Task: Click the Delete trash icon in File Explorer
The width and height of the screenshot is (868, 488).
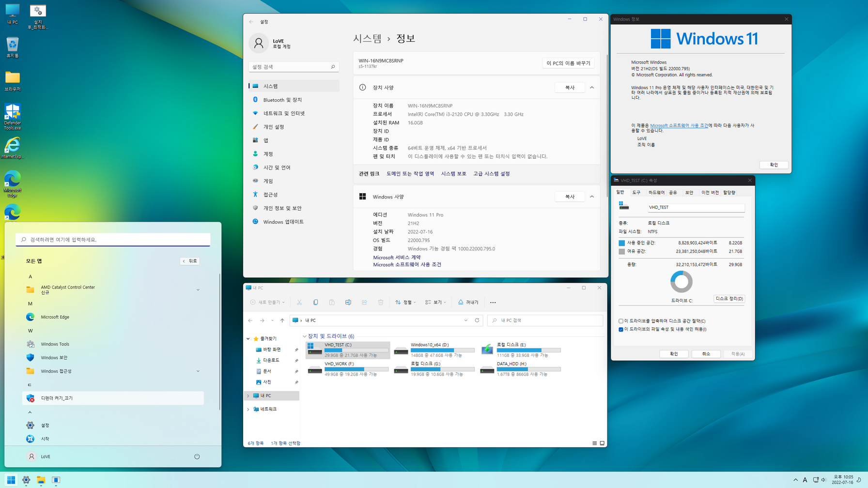Action: click(x=381, y=302)
